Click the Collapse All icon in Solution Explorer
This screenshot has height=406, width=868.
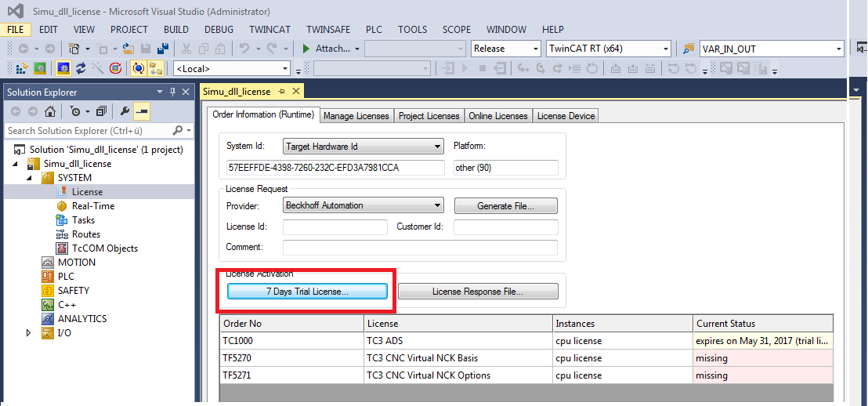point(101,111)
